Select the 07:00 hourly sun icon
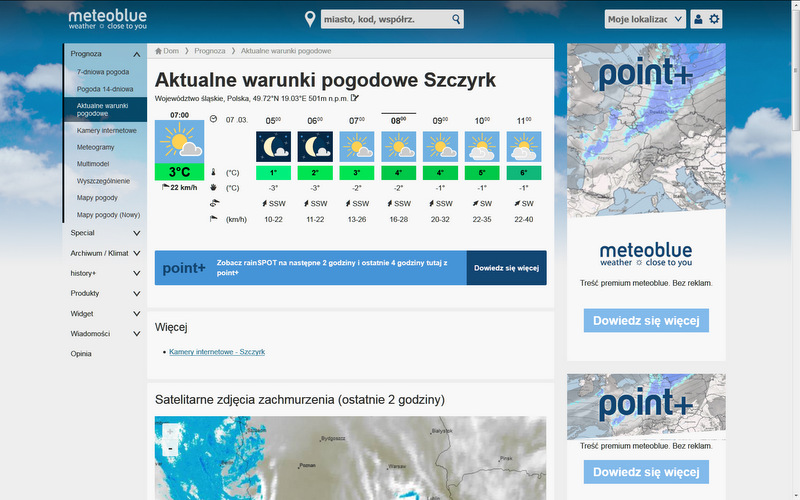The image size is (800, 500). point(357,146)
